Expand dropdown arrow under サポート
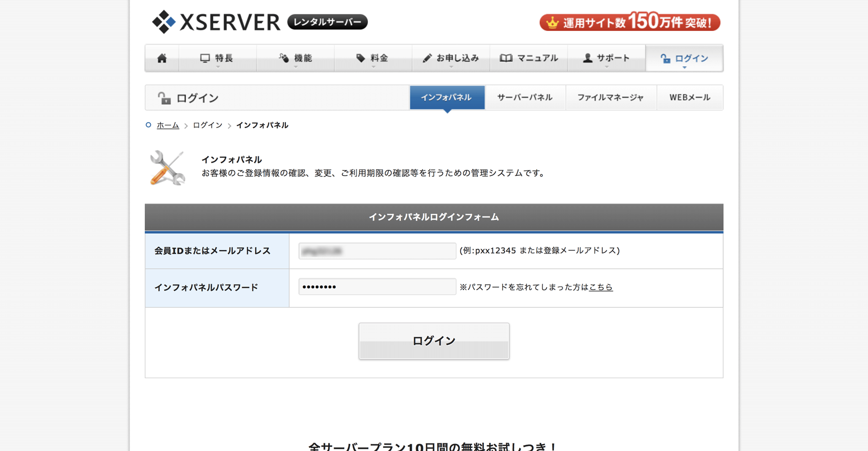This screenshot has width=868, height=451. (607, 67)
